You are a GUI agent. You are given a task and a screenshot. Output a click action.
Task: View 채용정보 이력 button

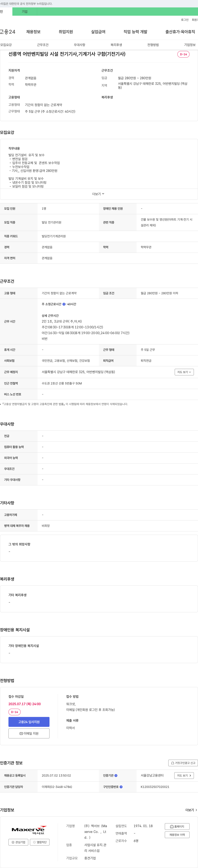177,835
